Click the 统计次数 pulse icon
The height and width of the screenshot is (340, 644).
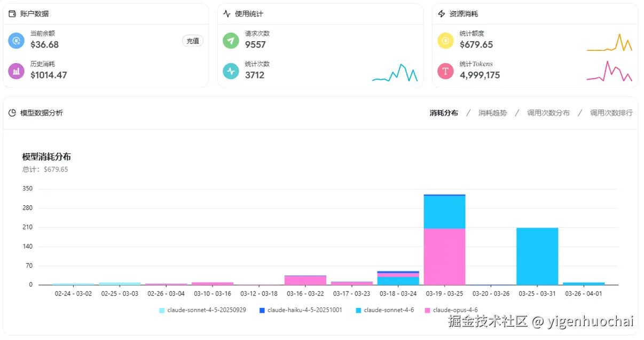(230, 70)
